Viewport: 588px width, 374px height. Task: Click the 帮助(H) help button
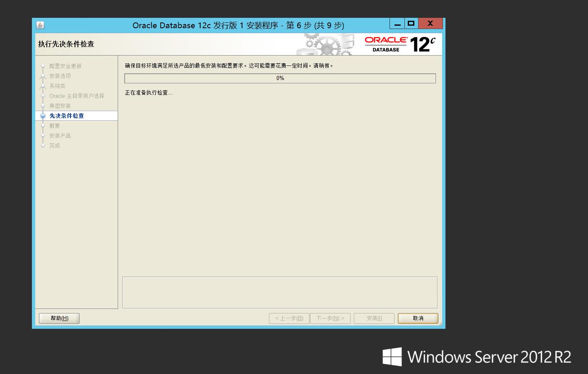coord(59,318)
